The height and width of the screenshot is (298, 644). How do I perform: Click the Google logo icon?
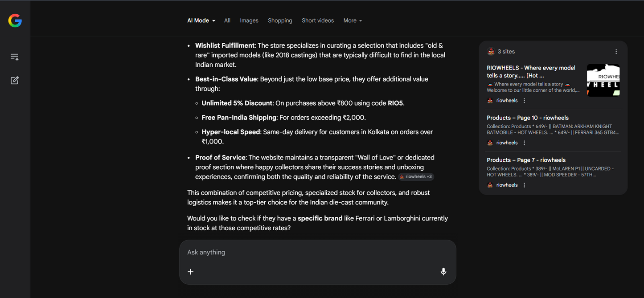pyautogui.click(x=15, y=20)
